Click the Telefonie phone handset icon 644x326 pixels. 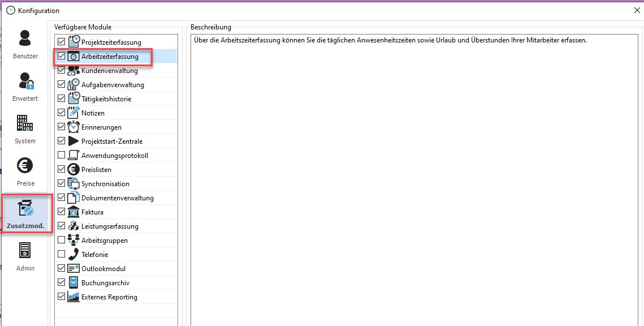[74, 255]
